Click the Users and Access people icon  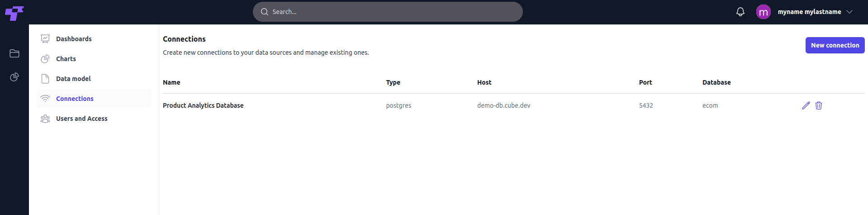tap(45, 119)
